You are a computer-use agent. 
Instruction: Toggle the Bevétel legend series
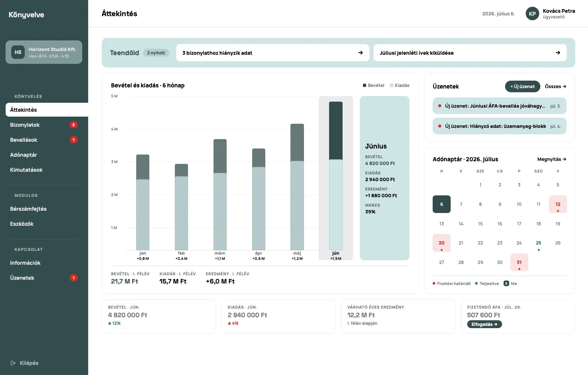pyautogui.click(x=373, y=85)
